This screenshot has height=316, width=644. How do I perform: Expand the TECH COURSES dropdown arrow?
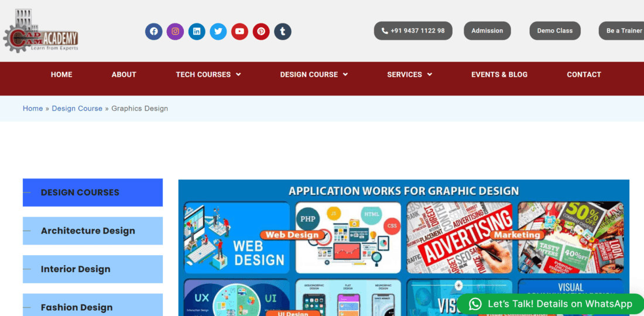238,74
